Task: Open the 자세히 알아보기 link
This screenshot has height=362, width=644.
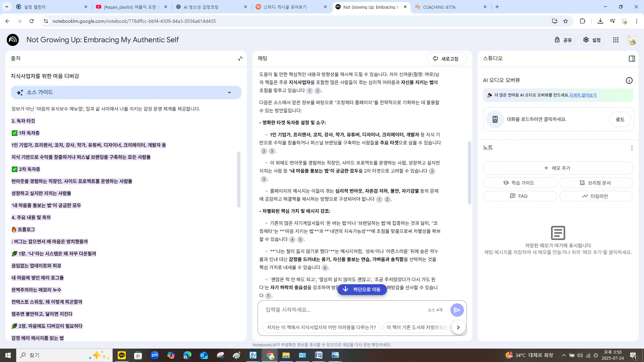Action: point(583,95)
